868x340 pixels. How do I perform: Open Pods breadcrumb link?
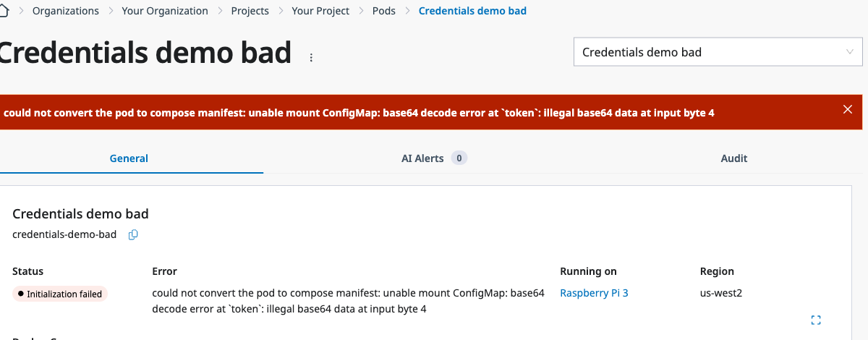coord(384,11)
